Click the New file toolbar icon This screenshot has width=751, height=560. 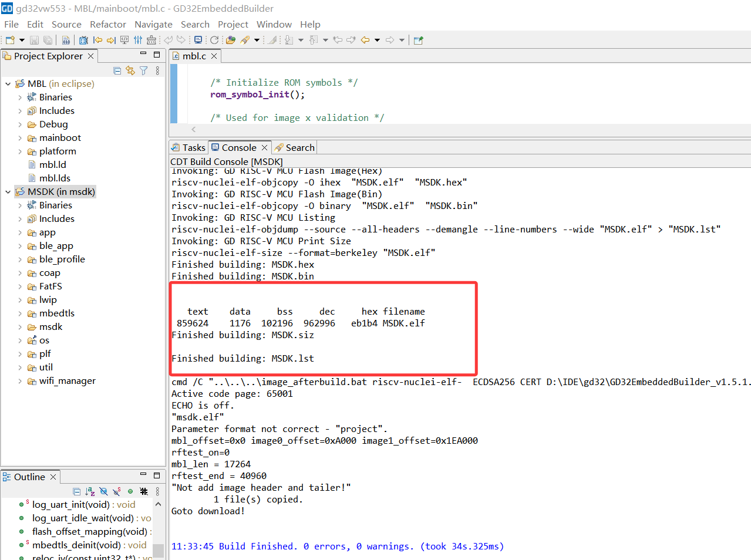(x=10, y=40)
